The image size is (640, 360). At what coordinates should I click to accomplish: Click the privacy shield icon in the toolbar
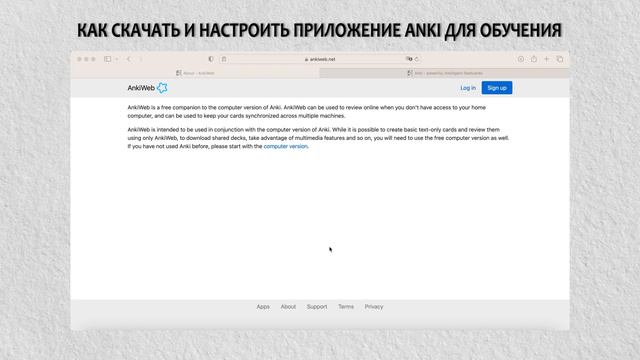pos(211,59)
